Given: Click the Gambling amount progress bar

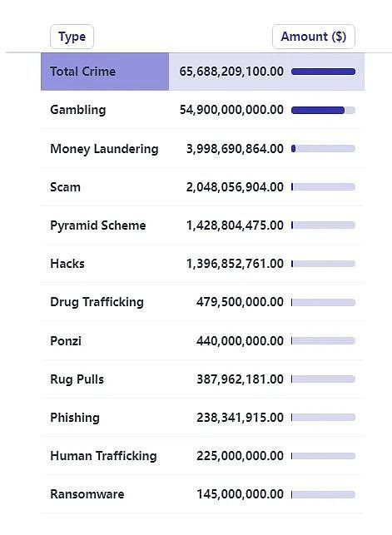Looking at the screenshot, I should tap(324, 110).
